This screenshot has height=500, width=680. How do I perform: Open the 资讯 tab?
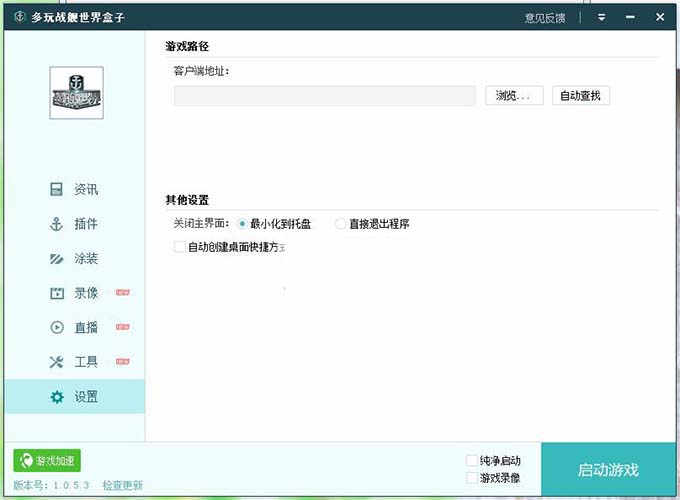[86, 189]
